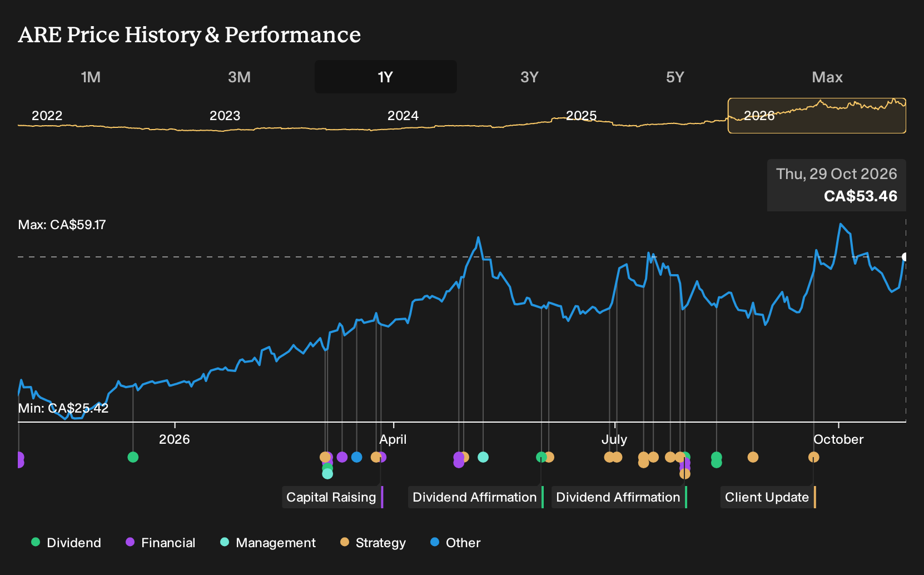Open the Capital Raising event label

(332, 497)
